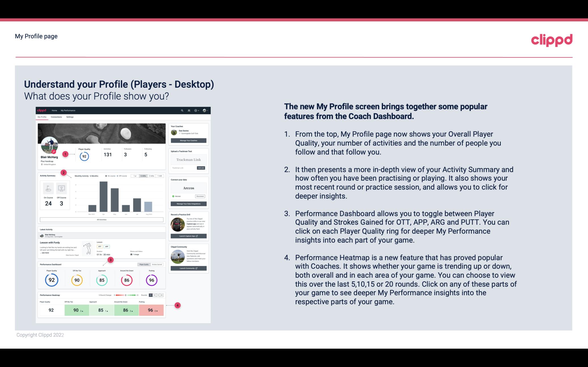The image size is (588, 367).
Task: Toggle the 5-round Performance Heatmap view
Action: (x=151, y=295)
